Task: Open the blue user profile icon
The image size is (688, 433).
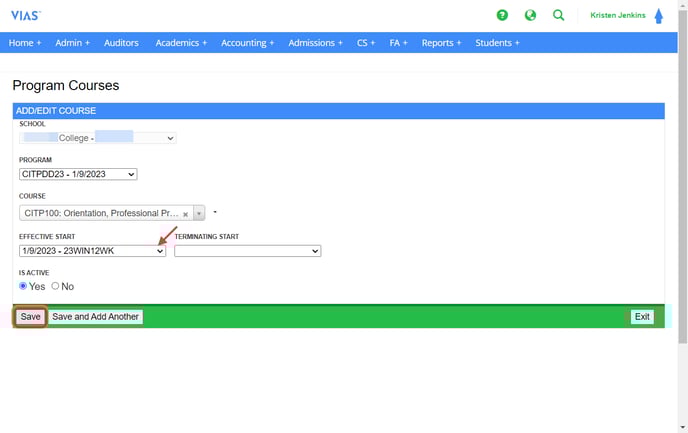Action: tap(658, 16)
